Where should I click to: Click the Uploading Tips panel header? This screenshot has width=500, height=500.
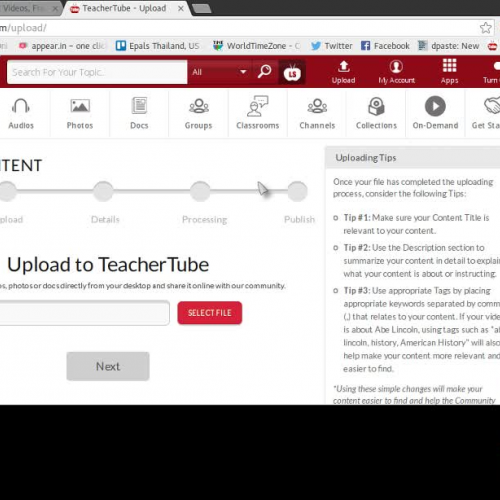tap(413, 158)
